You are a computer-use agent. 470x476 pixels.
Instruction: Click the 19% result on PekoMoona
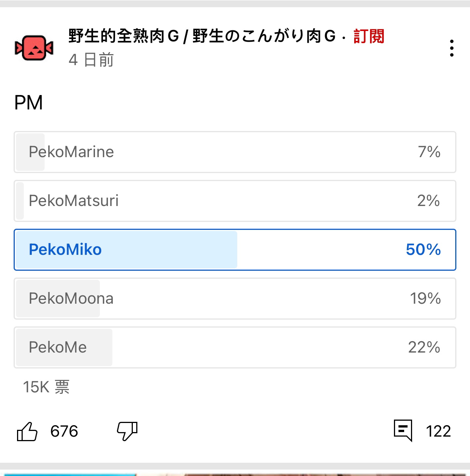pos(425,299)
